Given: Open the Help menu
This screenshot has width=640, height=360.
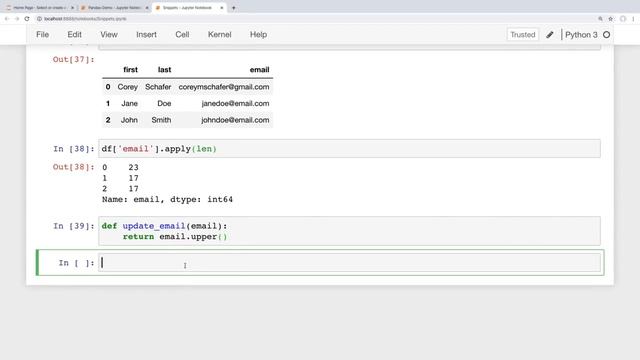Looking at the screenshot, I should pos(258,35).
